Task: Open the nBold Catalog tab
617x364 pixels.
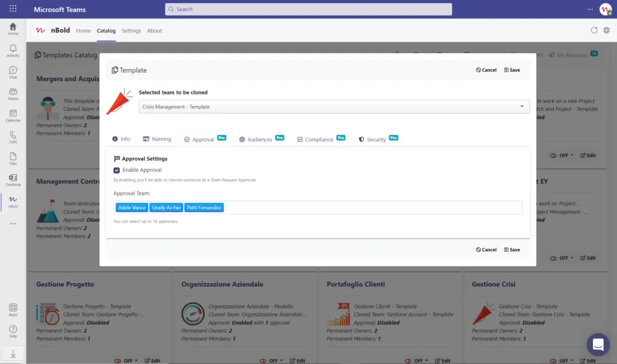Action: [106, 30]
